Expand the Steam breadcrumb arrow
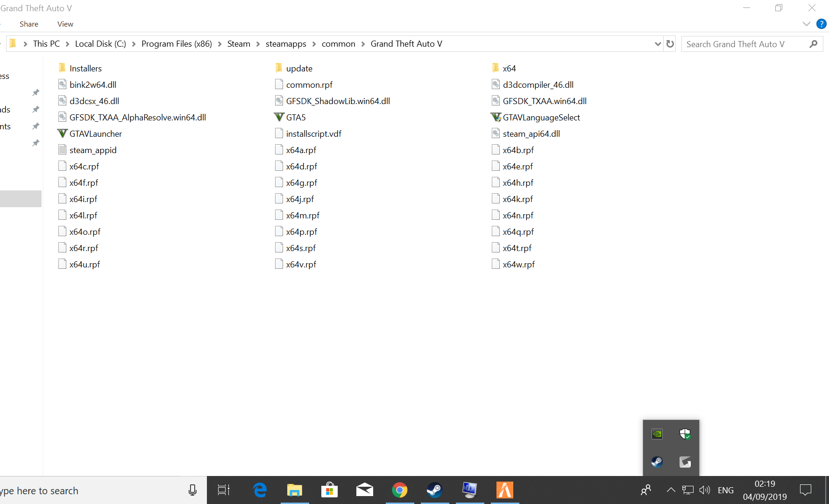The width and height of the screenshot is (829, 504). (258, 44)
